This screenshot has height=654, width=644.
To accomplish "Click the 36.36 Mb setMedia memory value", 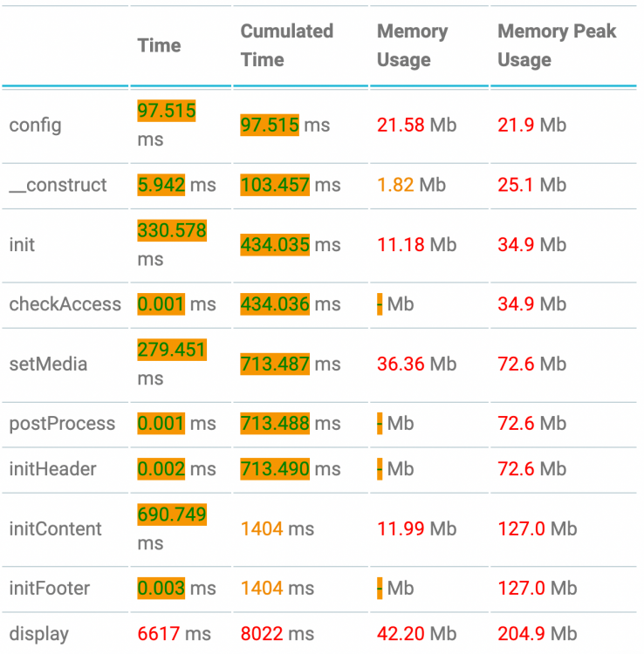I will pyautogui.click(x=416, y=364).
